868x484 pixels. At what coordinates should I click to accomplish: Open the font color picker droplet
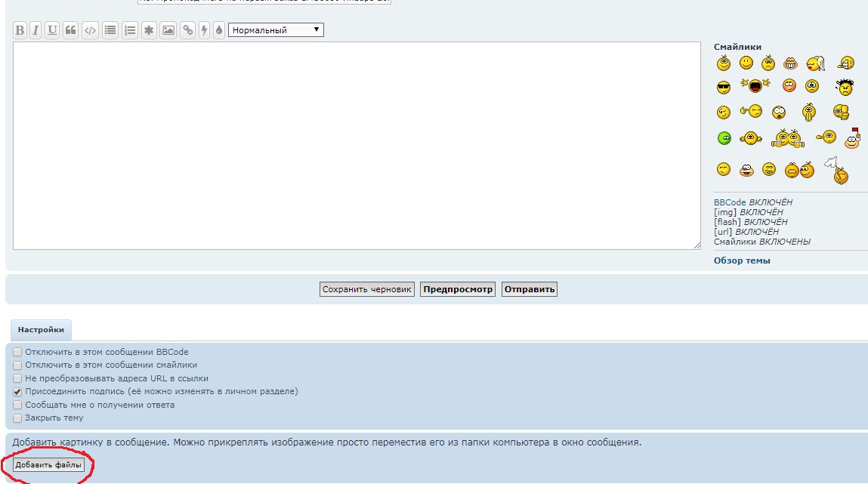(x=219, y=30)
